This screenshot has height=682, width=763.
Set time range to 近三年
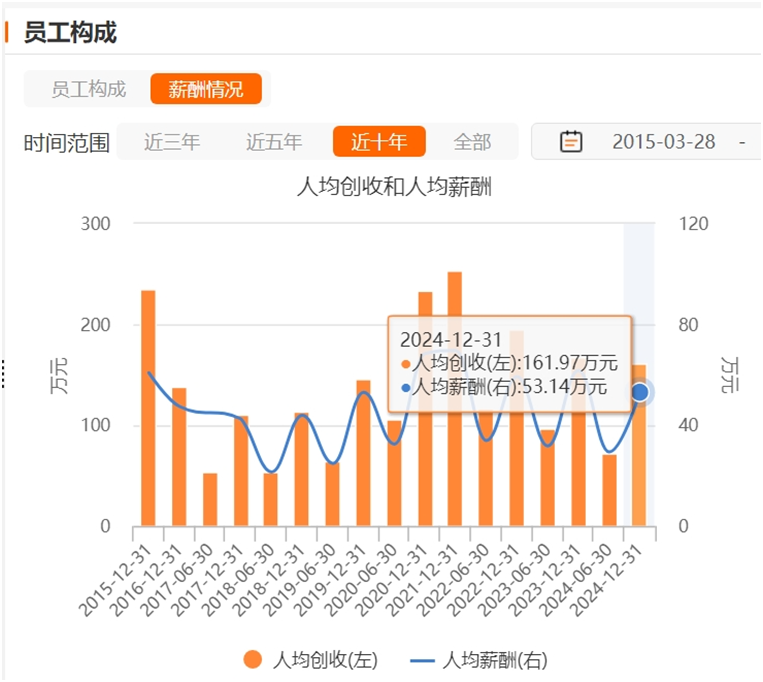[172, 142]
